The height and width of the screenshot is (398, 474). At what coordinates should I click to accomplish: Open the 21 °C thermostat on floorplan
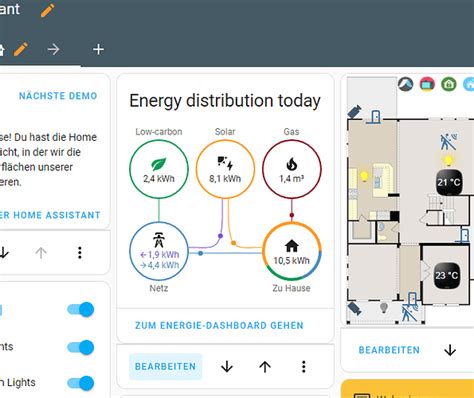(x=449, y=182)
